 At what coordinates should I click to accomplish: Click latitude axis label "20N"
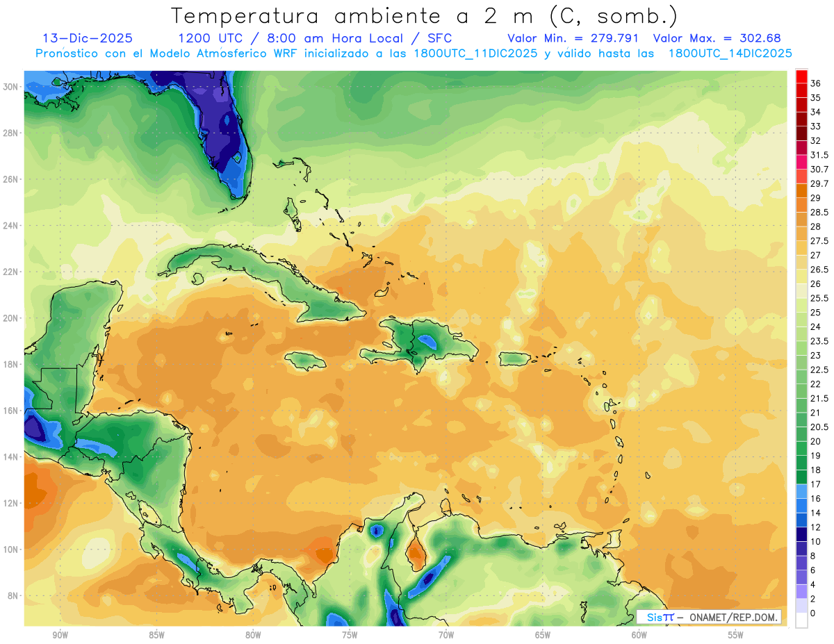pos(11,318)
